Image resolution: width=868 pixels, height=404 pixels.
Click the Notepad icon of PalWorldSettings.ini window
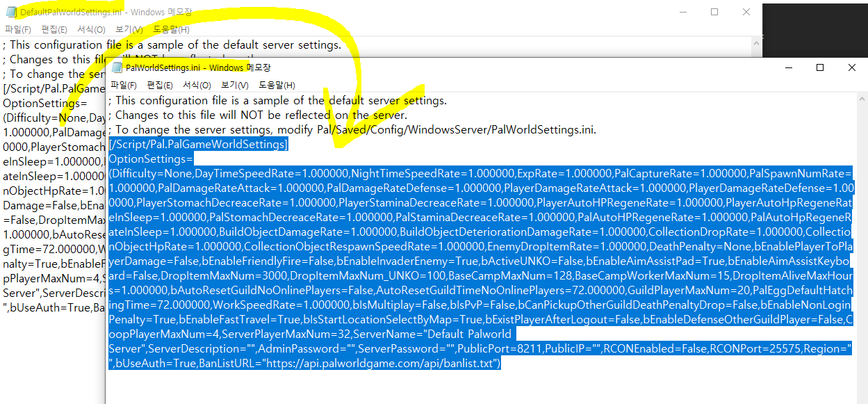pos(117,67)
